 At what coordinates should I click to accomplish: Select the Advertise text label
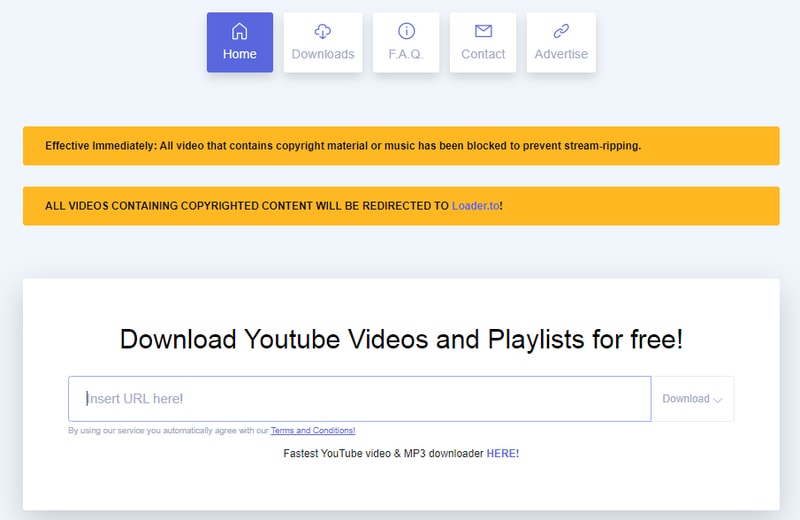pos(561,54)
